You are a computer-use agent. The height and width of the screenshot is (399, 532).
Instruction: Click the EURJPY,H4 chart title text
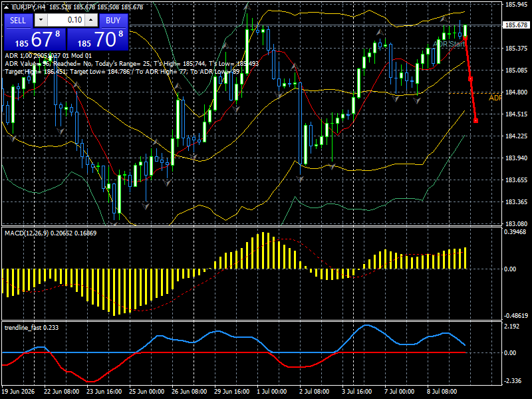point(29,7)
